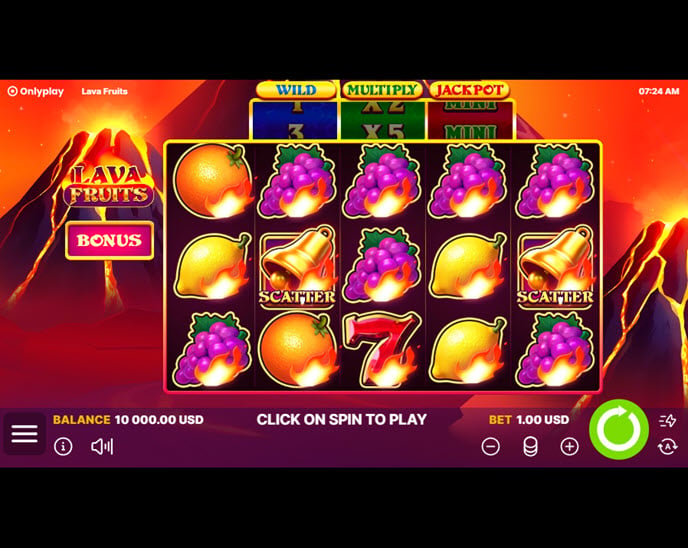The height and width of the screenshot is (548, 688).
Task: Click the orange in top-left reel cell
Action: coord(213,181)
